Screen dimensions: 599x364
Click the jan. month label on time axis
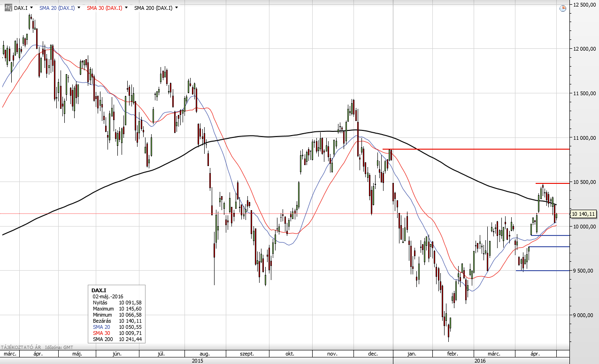coord(413,354)
